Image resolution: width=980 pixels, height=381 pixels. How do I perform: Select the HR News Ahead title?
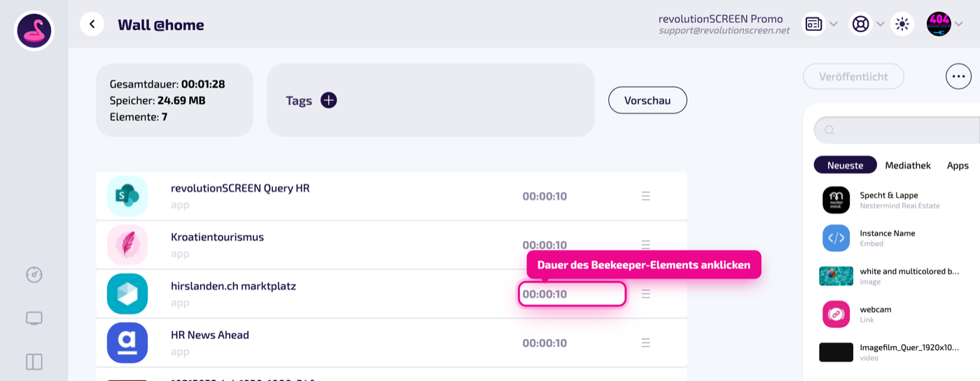[210, 335]
